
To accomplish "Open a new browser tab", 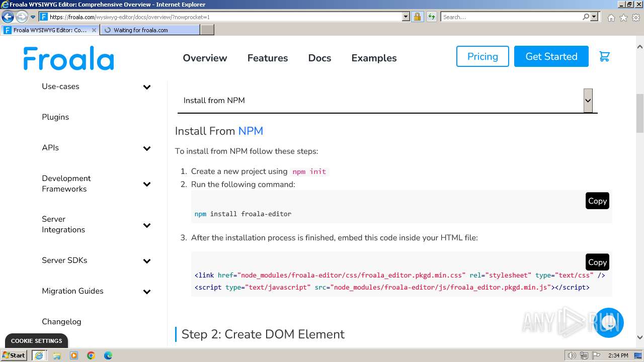I will (x=207, y=30).
